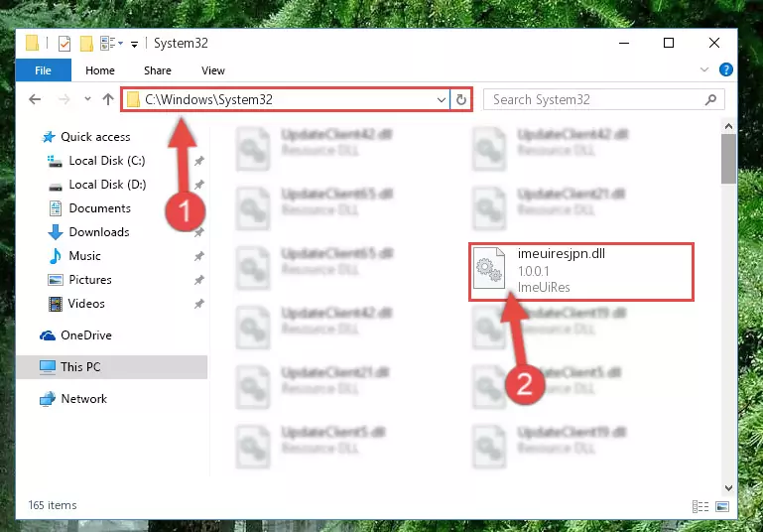Click the Search System32 field

pos(603,100)
